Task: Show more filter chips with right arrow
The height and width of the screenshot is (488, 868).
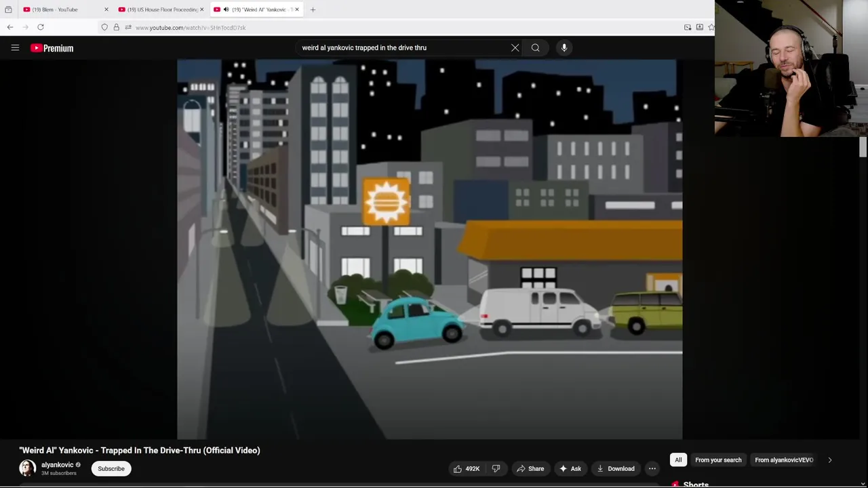Action: (829, 460)
